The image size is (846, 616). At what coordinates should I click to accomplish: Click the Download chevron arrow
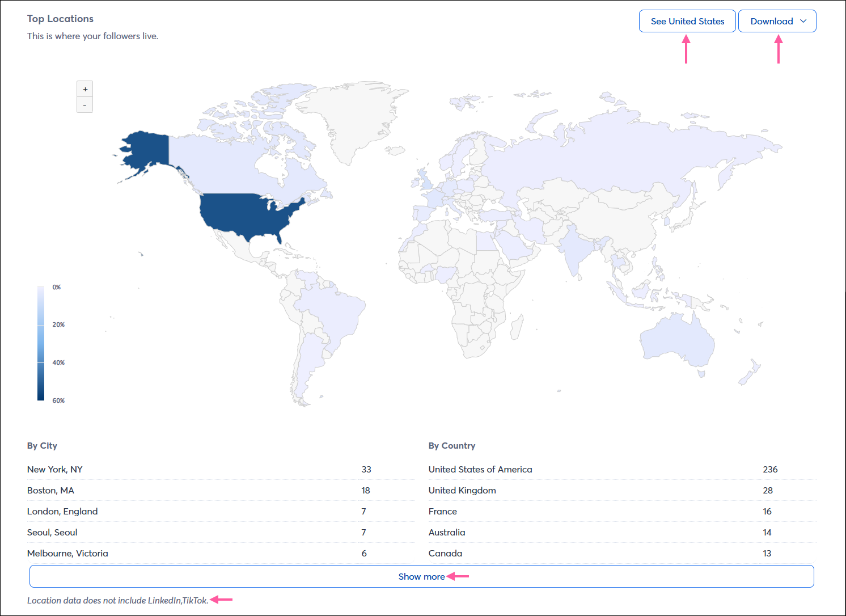click(x=803, y=20)
